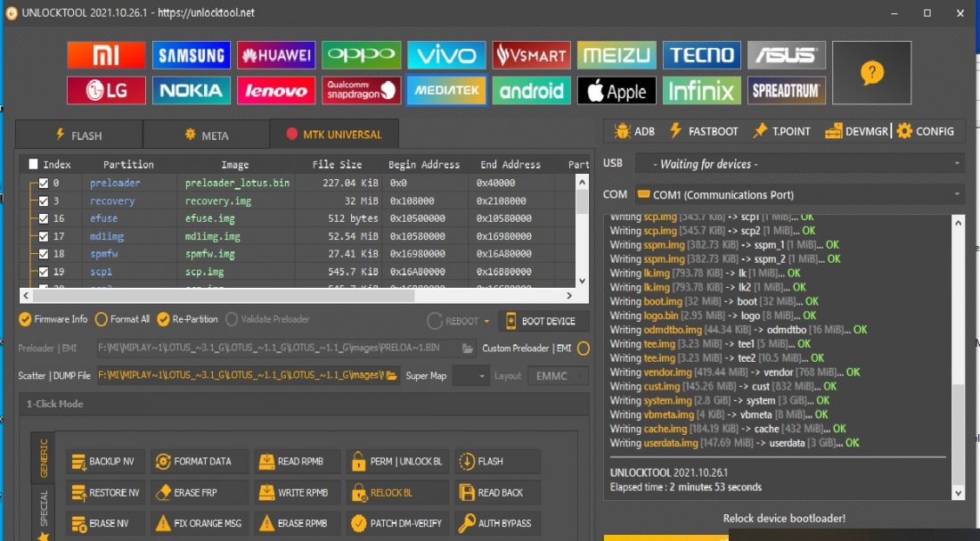Click the BACKUP NV button

pos(106,462)
